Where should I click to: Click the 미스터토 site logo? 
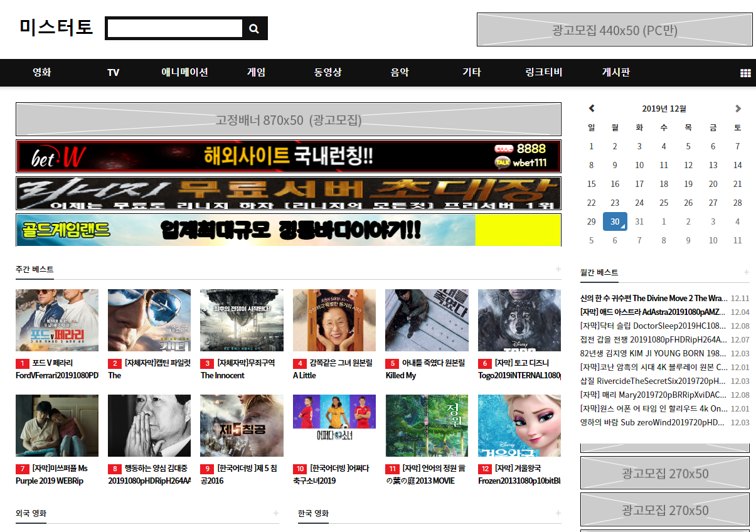tap(56, 28)
